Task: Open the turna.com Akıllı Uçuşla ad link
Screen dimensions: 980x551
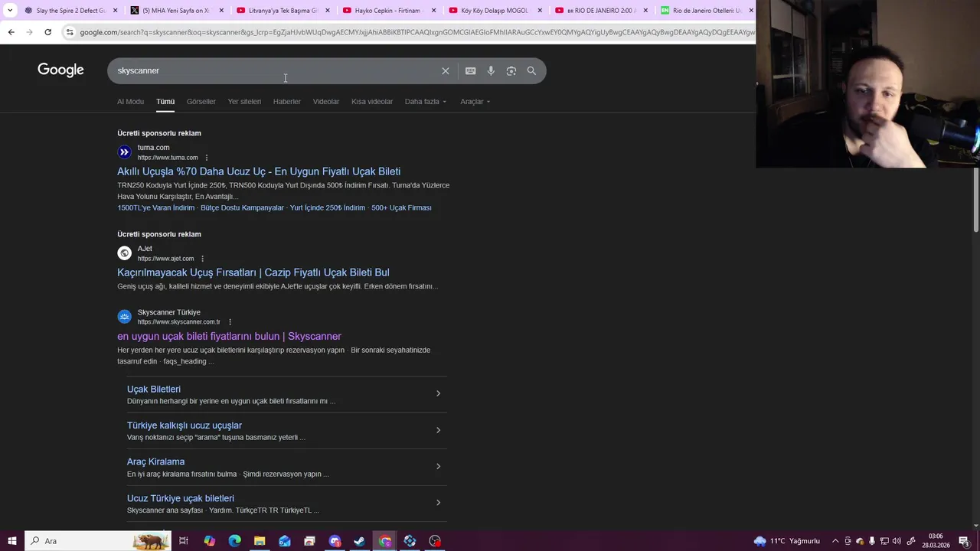Action: (259, 171)
